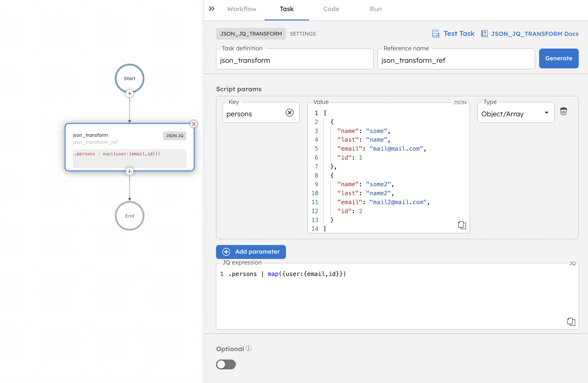The height and width of the screenshot is (383, 588).
Task: Click the plus icon in Add parameter
Action: click(x=226, y=252)
